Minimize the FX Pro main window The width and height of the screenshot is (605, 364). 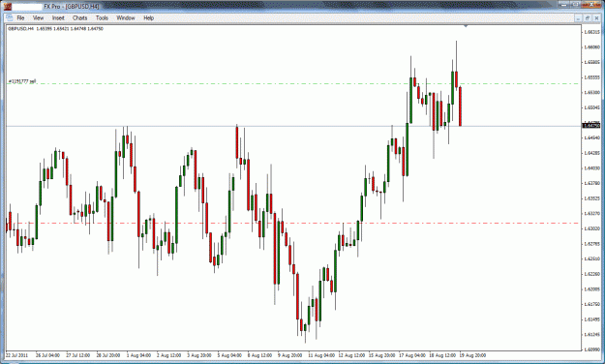(x=564, y=5)
